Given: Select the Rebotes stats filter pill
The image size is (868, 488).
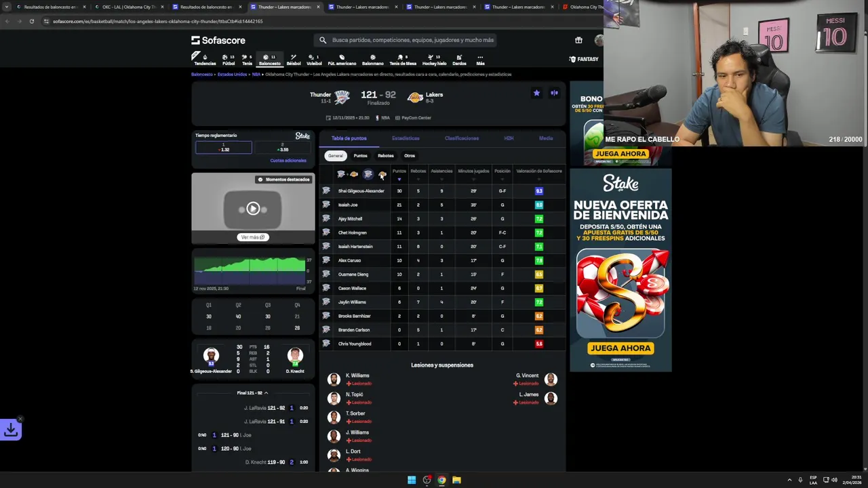Looking at the screenshot, I should point(386,156).
